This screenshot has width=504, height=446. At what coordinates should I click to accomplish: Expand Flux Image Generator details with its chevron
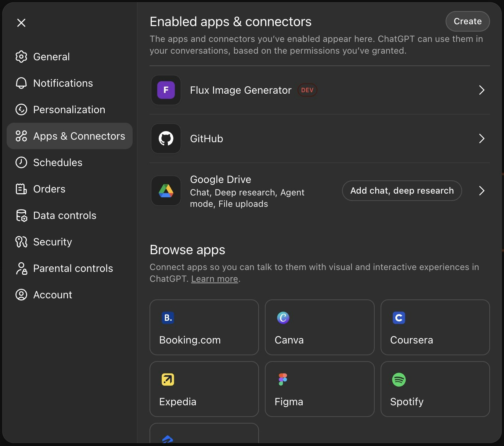point(482,90)
